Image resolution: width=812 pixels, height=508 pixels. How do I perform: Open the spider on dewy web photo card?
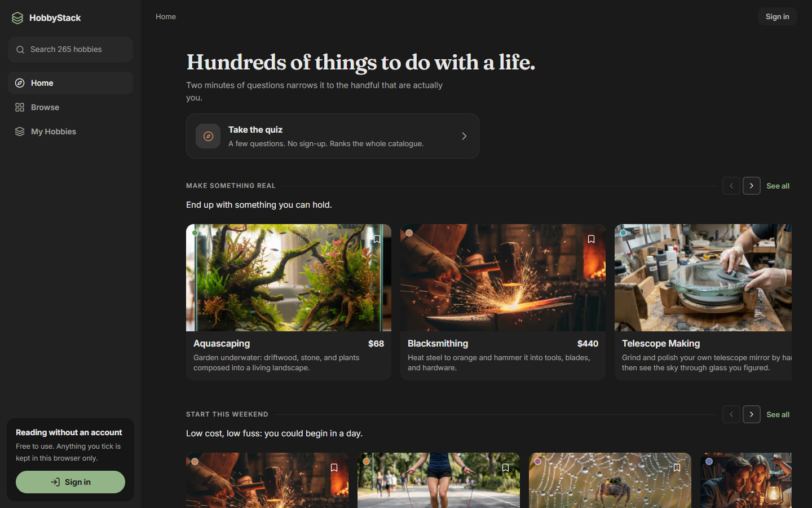pos(610,480)
